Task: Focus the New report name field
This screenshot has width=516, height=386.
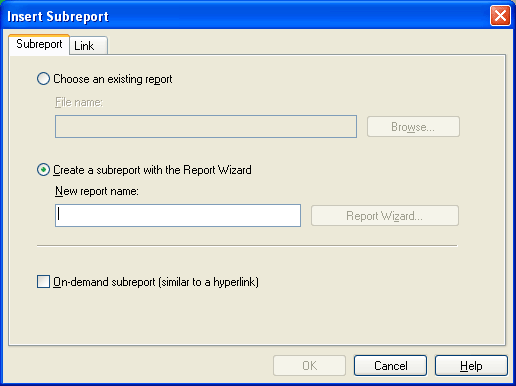Action: [178, 215]
